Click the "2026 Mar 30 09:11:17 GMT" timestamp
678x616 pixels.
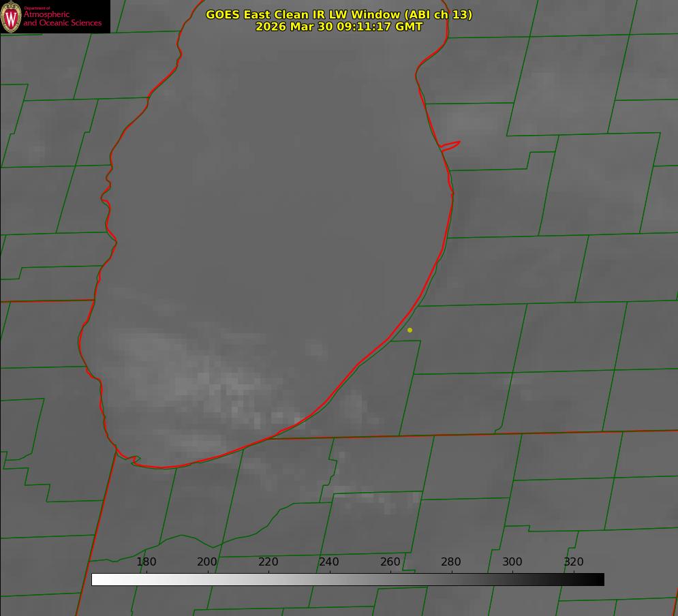click(x=339, y=27)
